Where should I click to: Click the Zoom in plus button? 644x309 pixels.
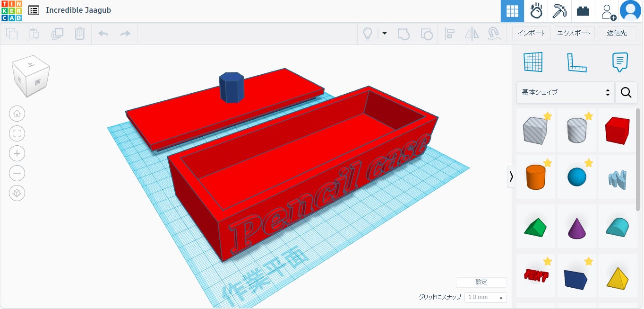[17, 153]
